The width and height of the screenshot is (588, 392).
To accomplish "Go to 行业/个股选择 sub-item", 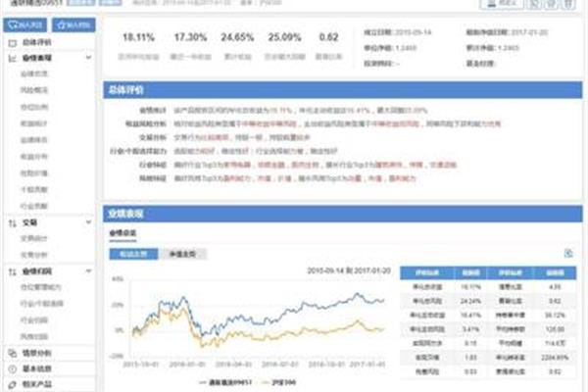I will point(41,304).
